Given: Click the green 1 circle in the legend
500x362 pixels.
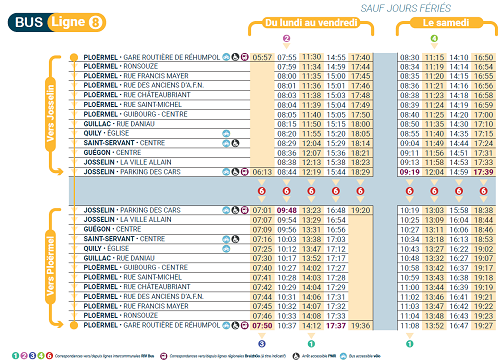Looking at the screenshot, I should coord(16,356).
